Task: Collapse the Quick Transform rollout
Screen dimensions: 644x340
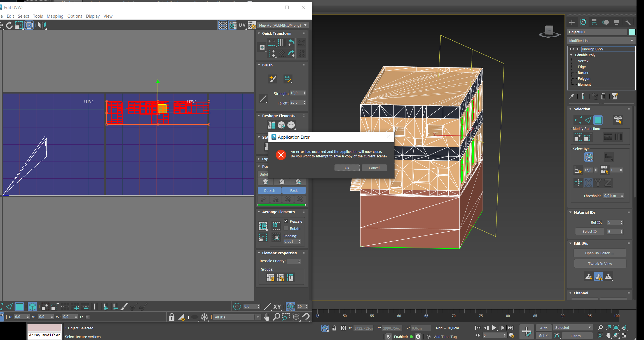Action: coord(259,33)
